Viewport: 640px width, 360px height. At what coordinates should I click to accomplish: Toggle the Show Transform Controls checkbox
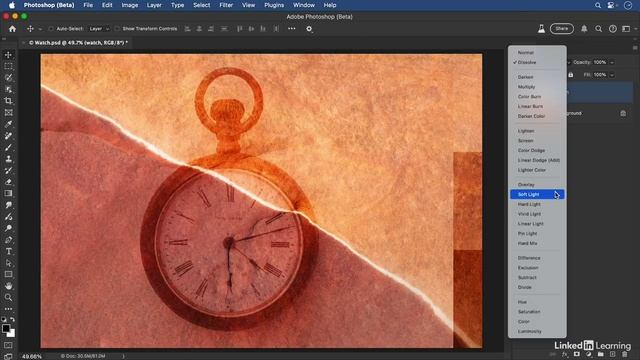pyautogui.click(x=117, y=29)
